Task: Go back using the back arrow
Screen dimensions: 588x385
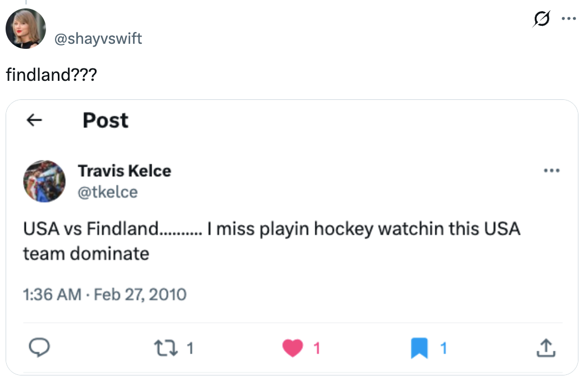Action: point(35,120)
